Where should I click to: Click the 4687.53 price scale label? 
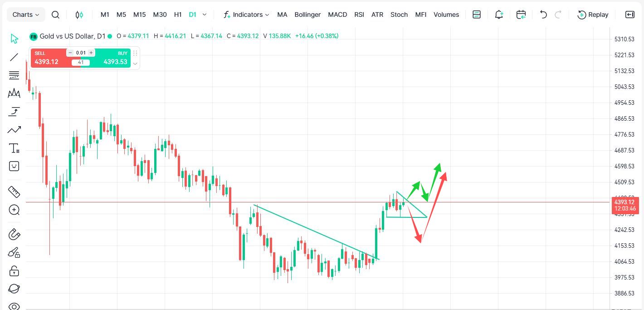624,150
